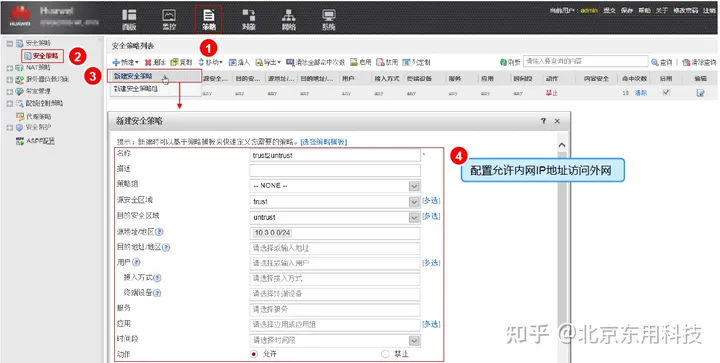
Task: Click the 选择策略模板 link in the hint
Action: tap(324, 142)
